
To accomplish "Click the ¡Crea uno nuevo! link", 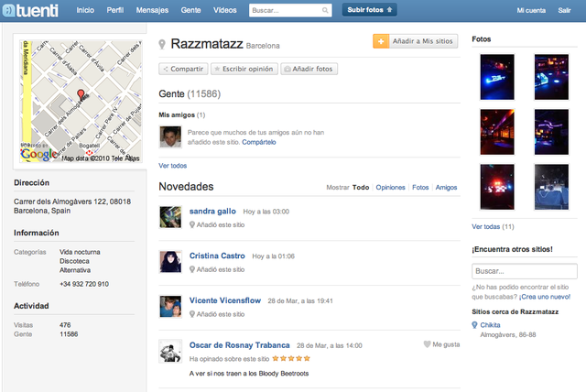I will [545, 297].
